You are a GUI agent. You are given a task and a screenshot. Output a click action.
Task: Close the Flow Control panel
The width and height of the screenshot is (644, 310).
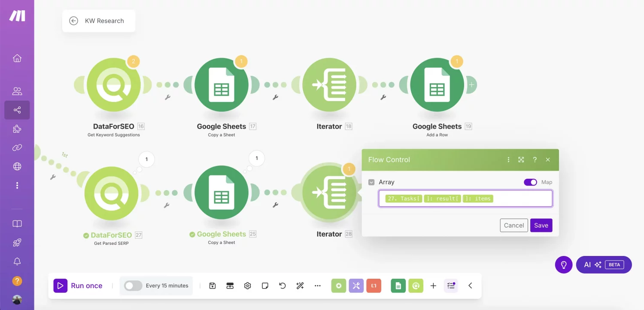click(548, 160)
